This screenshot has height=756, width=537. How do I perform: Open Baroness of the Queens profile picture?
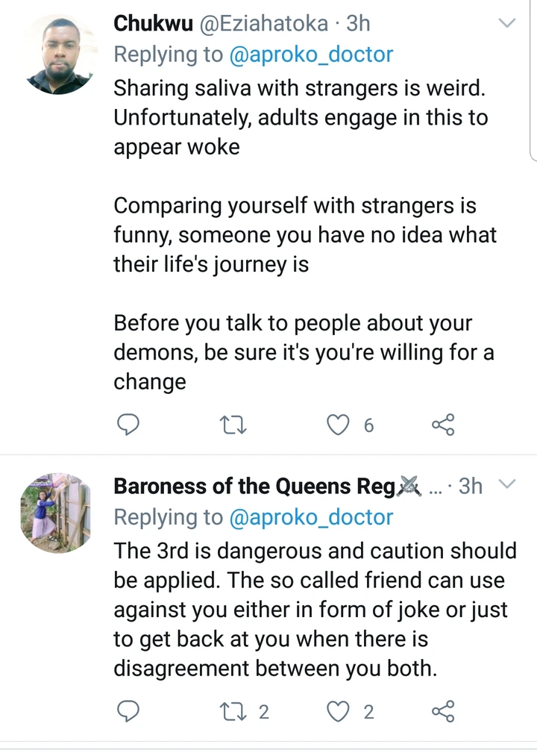(x=55, y=512)
